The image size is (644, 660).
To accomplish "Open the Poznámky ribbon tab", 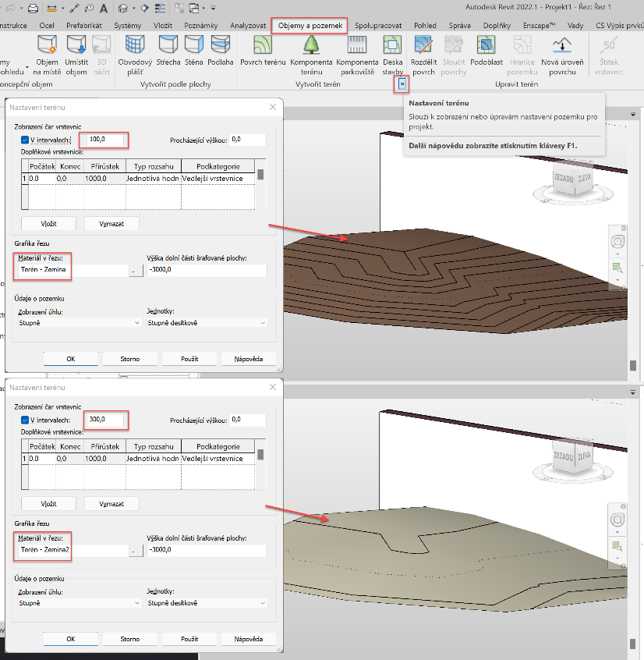I will [x=200, y=26].
